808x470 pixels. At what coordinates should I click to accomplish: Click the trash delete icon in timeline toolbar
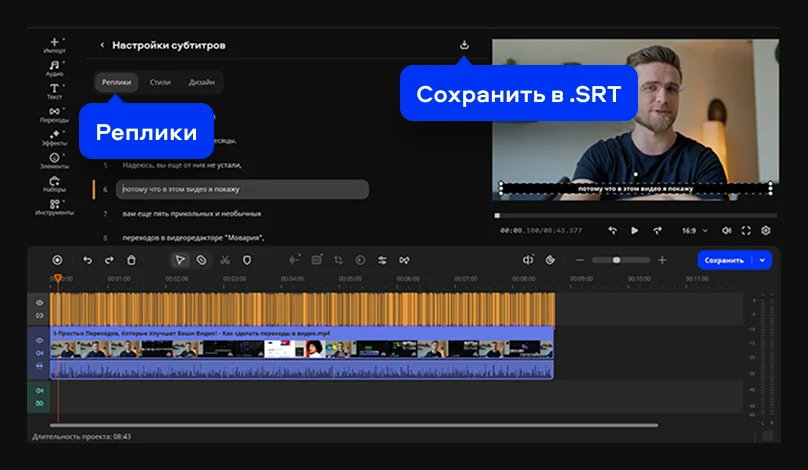[132, 260]
